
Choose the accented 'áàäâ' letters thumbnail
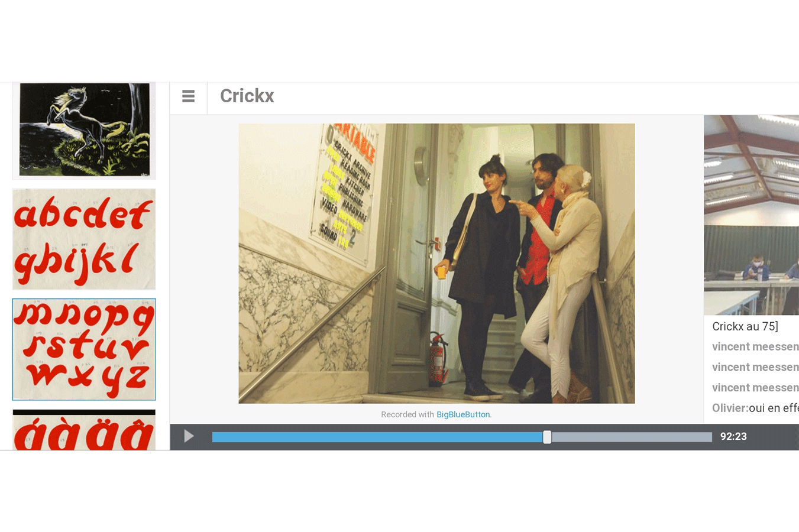[x=84, y=430]
